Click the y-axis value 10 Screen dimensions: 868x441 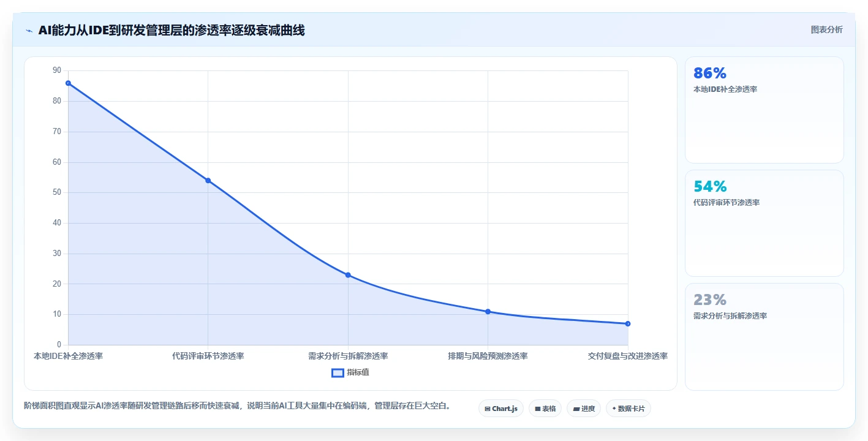coord(57,314)
